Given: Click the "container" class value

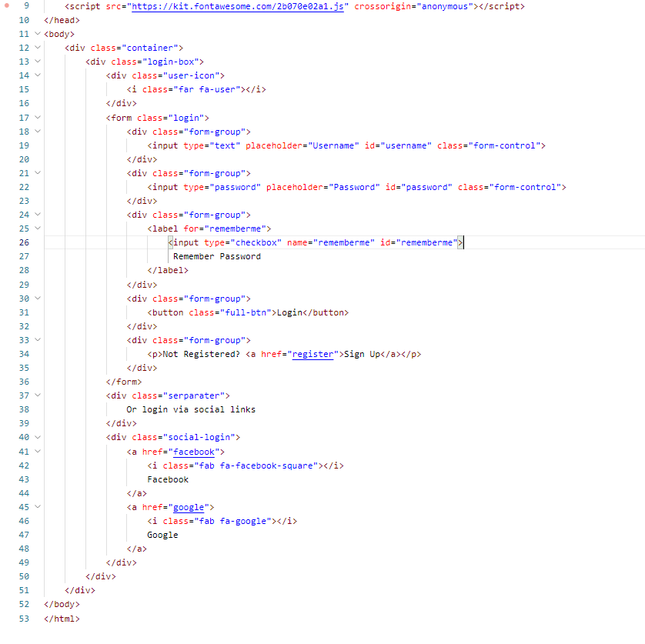Looking at the screenshot, I should 150,48.
